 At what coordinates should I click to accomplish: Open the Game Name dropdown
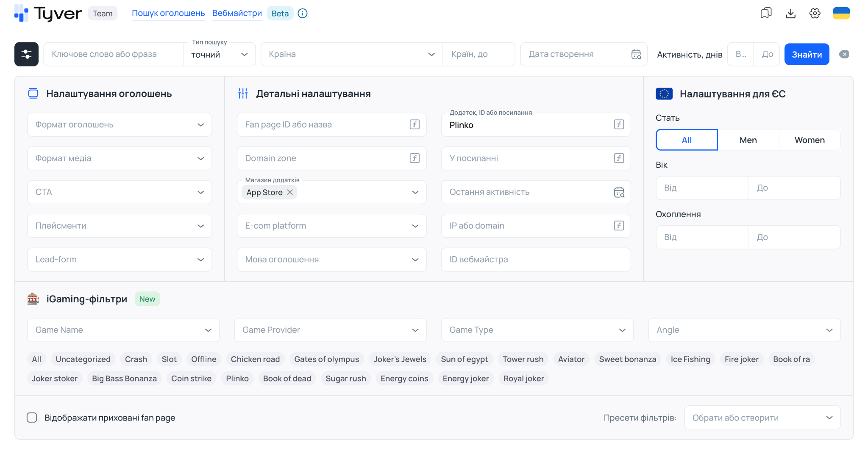coord(123,330)
